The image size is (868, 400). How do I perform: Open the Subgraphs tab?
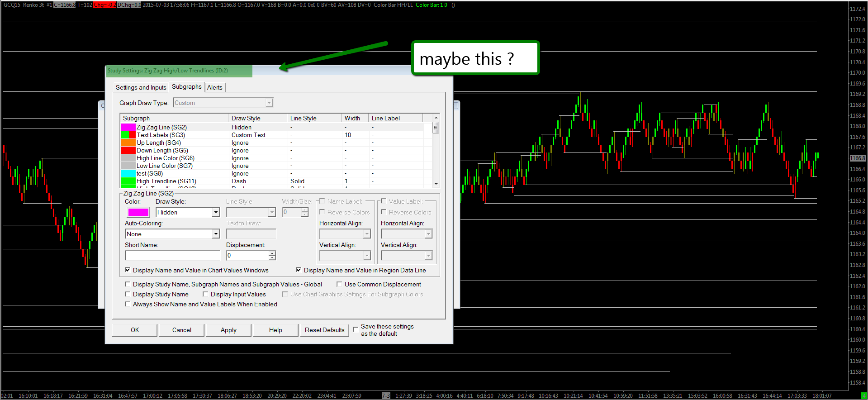(x=186, y=86)
